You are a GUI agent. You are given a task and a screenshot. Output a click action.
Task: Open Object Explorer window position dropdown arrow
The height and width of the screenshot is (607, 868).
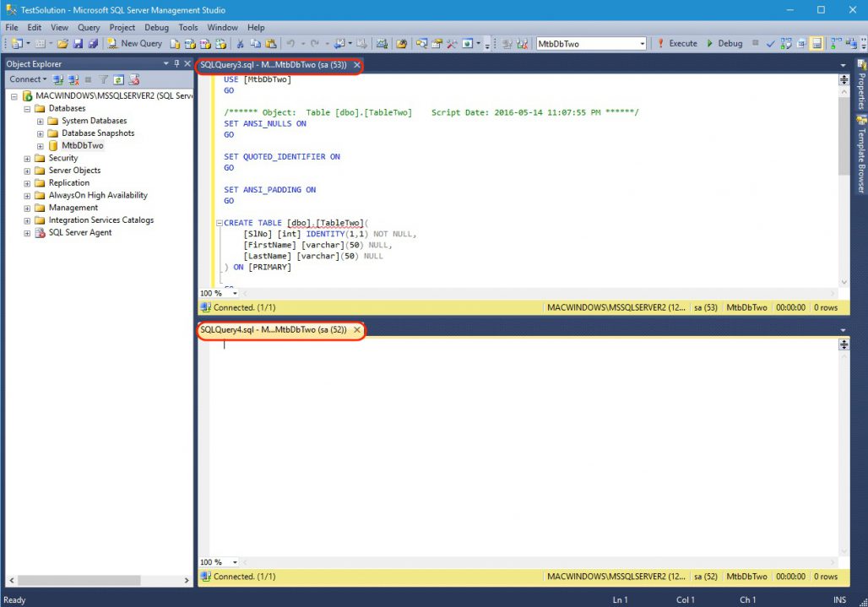tap(165, 63)
